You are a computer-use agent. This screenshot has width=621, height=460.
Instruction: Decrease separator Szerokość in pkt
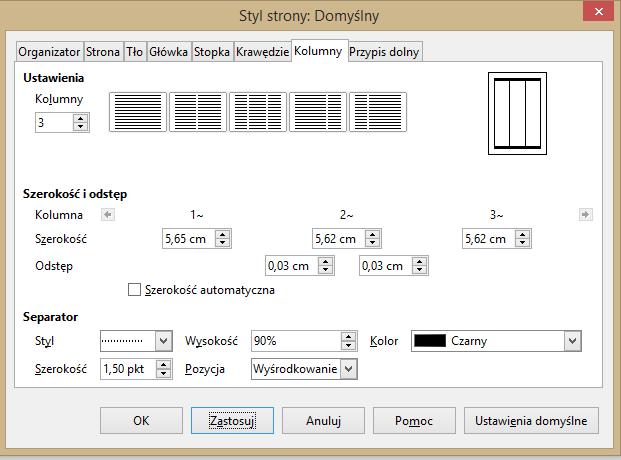[x=163, y=373]
